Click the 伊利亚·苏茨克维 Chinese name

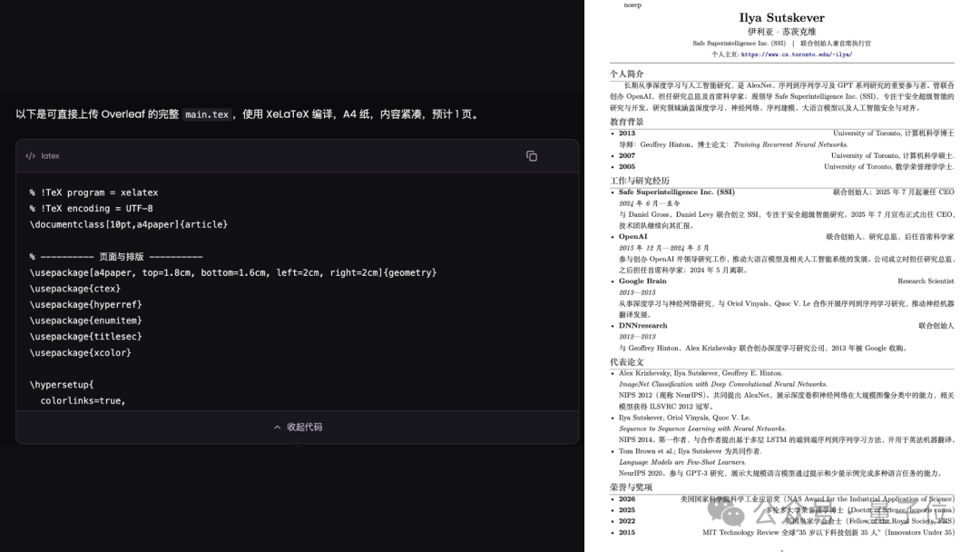tap(781, 31)
